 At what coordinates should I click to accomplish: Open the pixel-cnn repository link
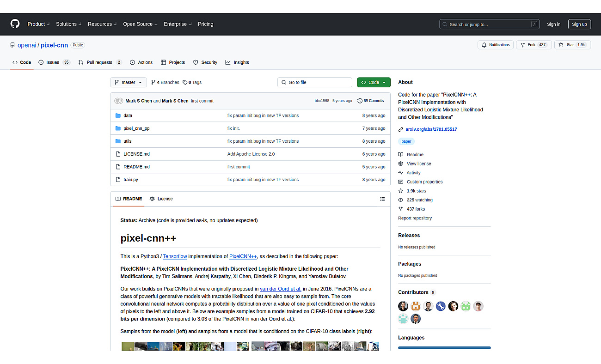pos(54,45)
